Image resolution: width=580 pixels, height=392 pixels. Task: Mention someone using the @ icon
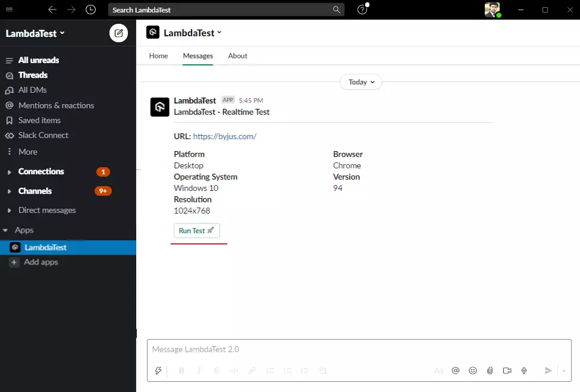[456, 371]
